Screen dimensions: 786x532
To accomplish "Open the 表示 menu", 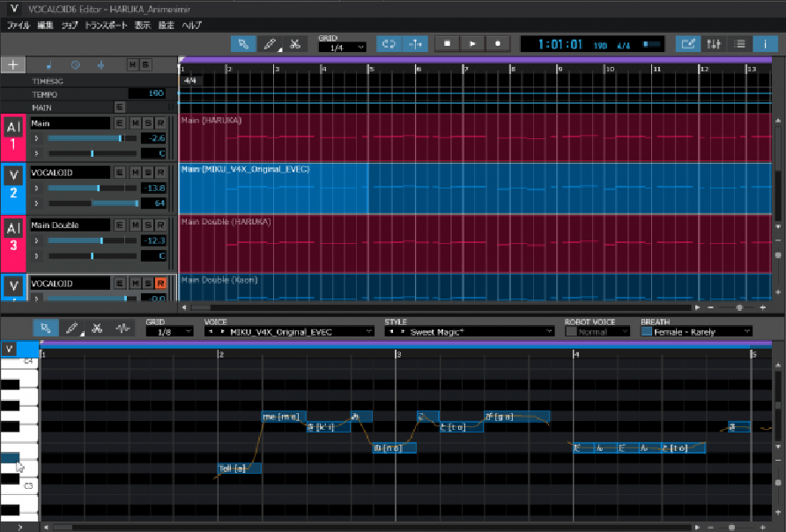I will click(x=143, y=25).
